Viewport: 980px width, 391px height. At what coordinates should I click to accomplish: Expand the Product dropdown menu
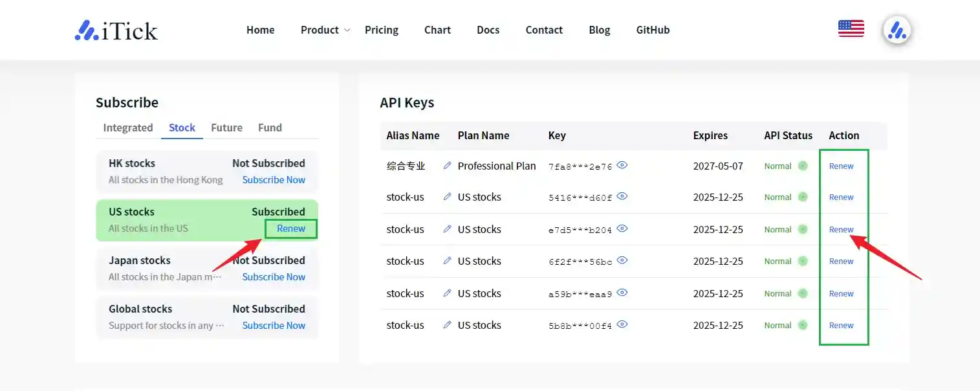click(325, 30)
